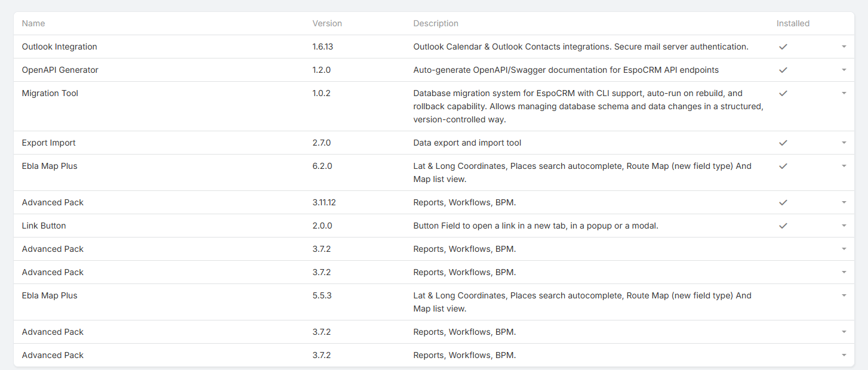Open the Outlook Integration row actions dropdown

844,47
